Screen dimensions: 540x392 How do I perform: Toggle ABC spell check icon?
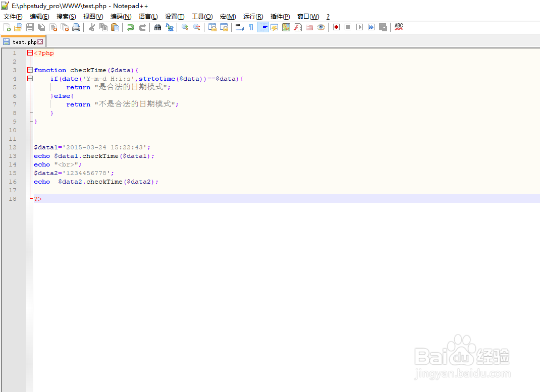399,27
